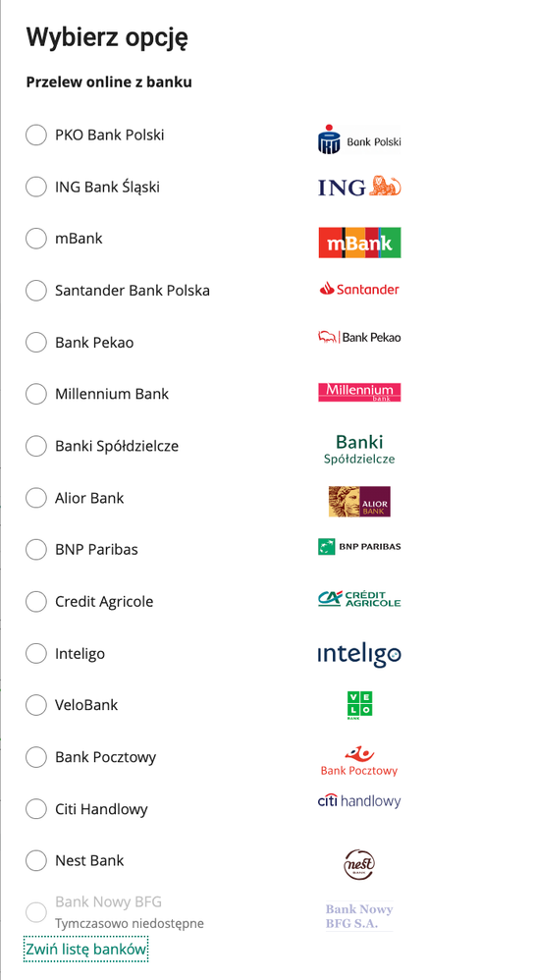This screenshot has width=535, height=980.
Task: Click the Crédit Agricole logo
Action: pos(359,599)
